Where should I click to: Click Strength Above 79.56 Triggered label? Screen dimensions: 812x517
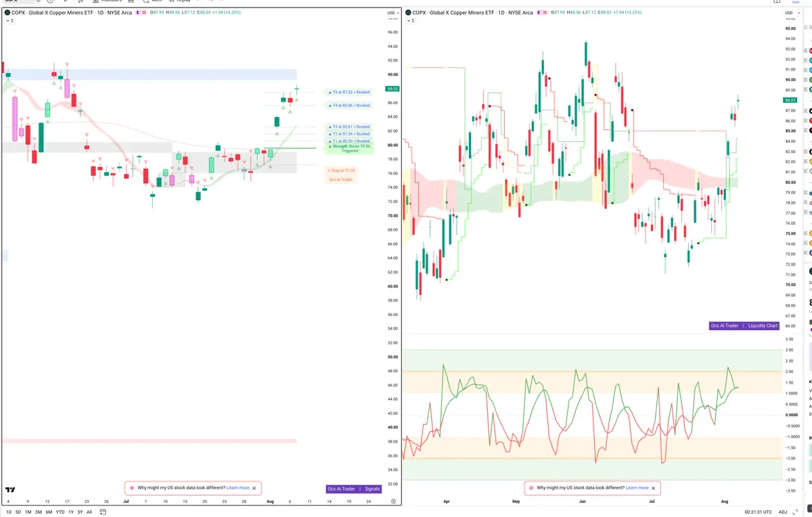coord(349,148)
